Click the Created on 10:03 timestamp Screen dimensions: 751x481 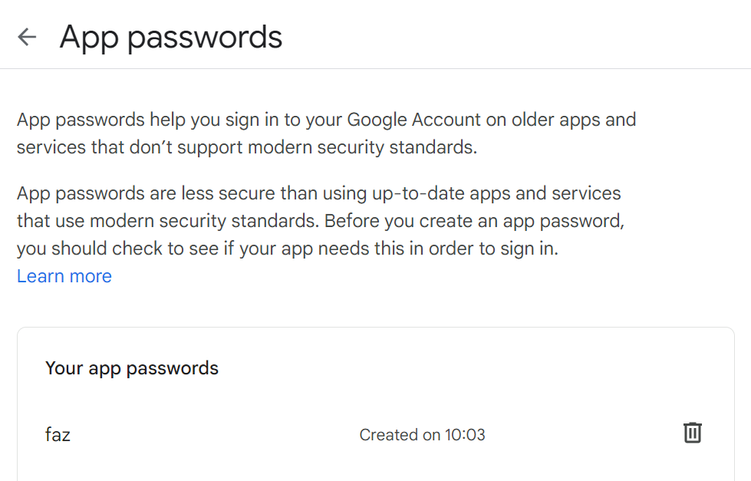(422, 435)
